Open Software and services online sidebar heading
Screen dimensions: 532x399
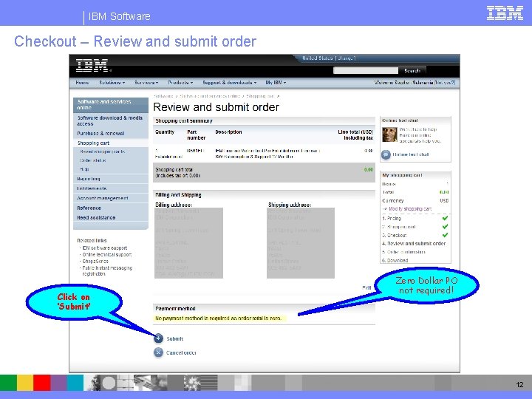[111, 104]
